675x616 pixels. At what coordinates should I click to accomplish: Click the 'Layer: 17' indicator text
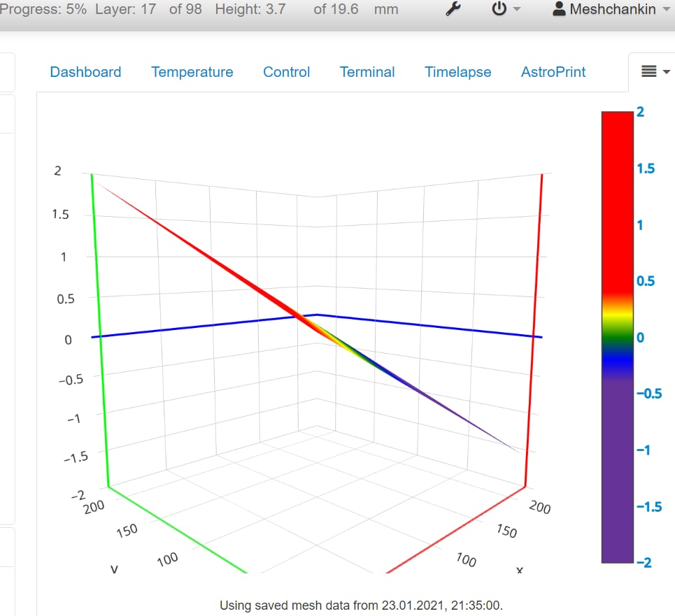pyautogui.click(x=125, y=9)
